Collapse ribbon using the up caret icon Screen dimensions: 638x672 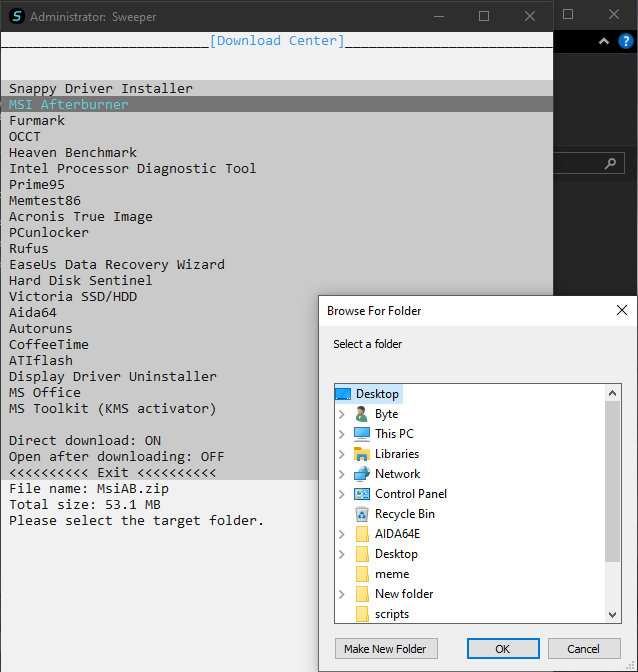tap(604, 42)
